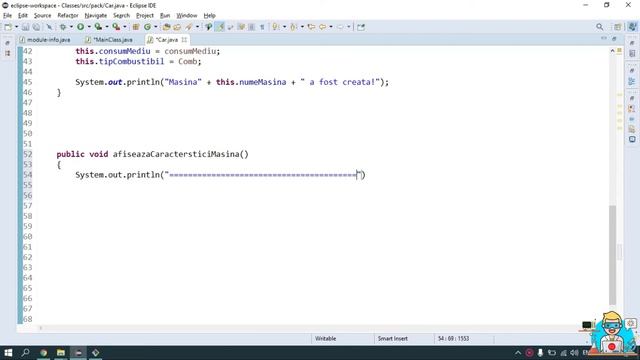Open the External Tools dropdown arrow
The image size is (640, 360).
(x=124, y=27)
